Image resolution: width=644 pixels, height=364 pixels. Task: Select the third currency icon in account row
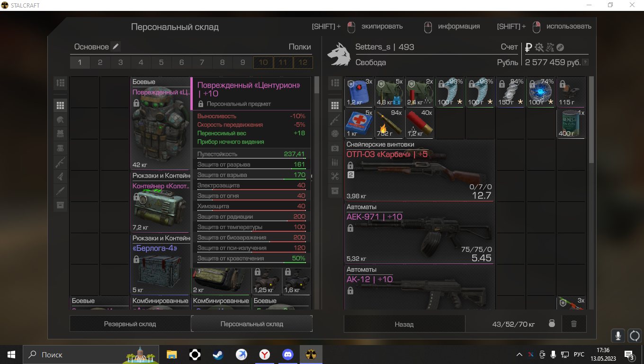(x=550, y=47)
